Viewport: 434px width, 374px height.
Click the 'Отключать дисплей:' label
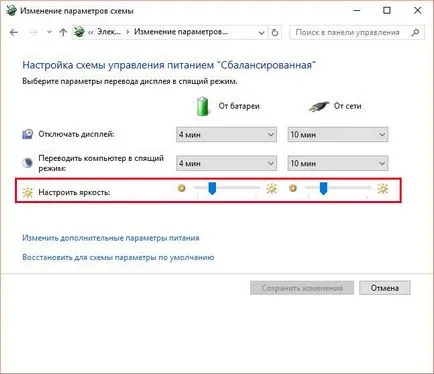point(76,134)
